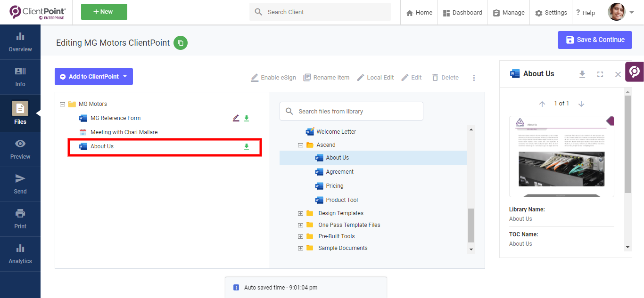
Task: Select the Design Templates folder name
Action: pyautogui.click(x=341, y=213)
